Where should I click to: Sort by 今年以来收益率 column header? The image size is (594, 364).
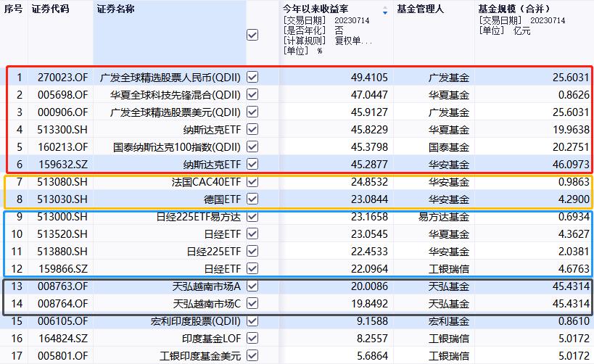315,9
